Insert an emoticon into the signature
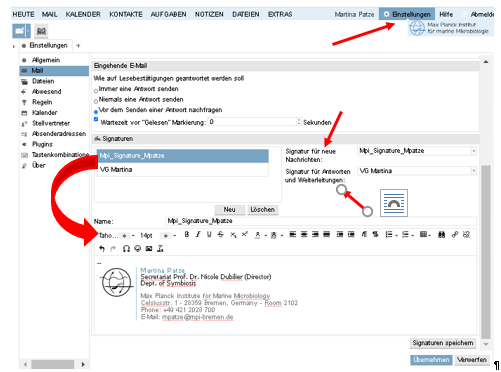Screen dimensions: 501x372 point(138,248)
